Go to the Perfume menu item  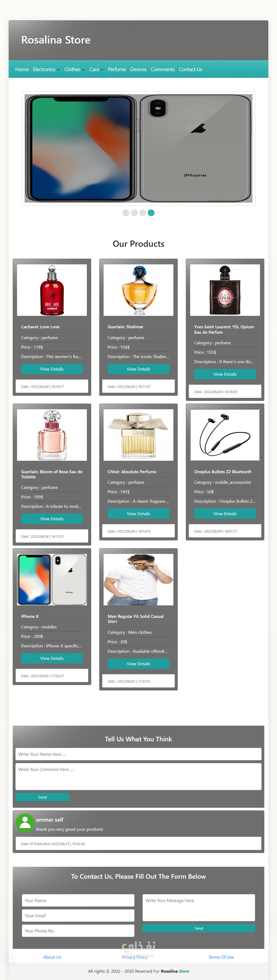click(117, 69)
